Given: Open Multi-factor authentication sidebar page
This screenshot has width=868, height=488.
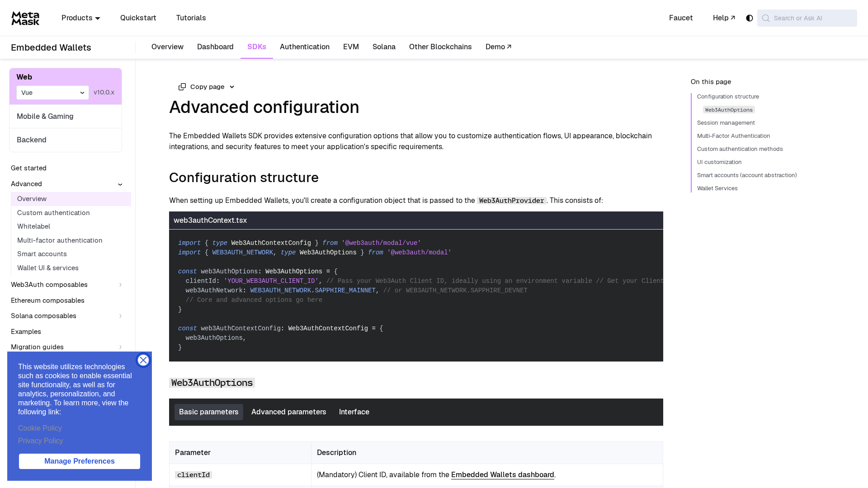Looking at the screenshot, I should tap(60, 240).
